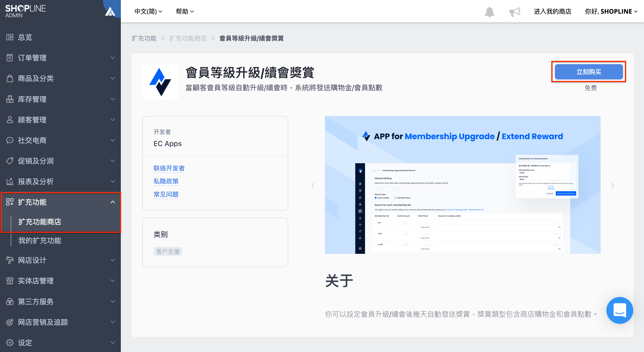Open the 帮助 help dropdown

(185, 11)
